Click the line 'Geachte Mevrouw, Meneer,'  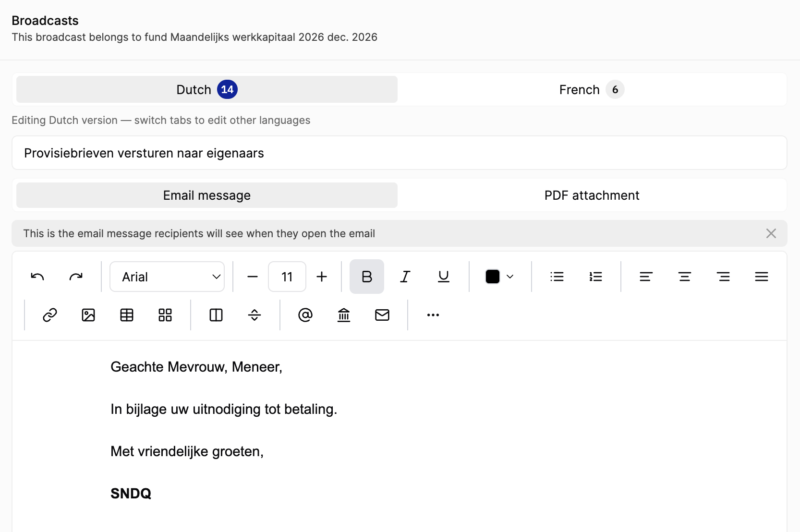(196, 367)
